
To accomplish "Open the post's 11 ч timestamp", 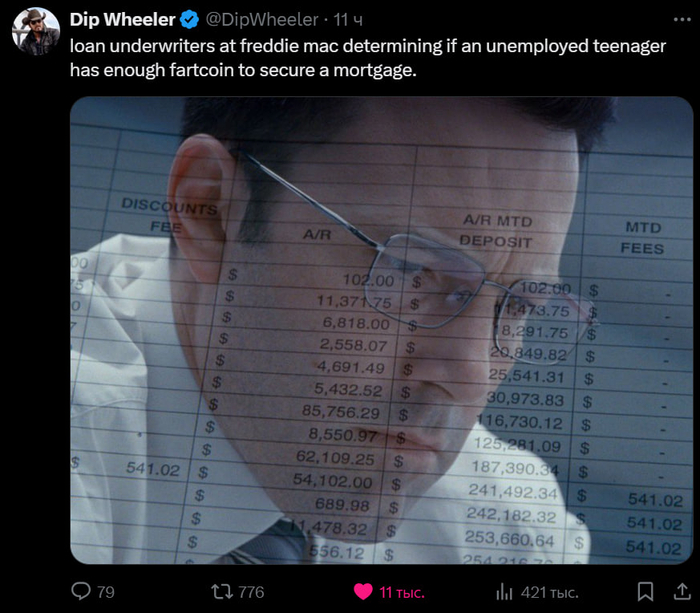I will pyautogui.click(x=348, y=20).
